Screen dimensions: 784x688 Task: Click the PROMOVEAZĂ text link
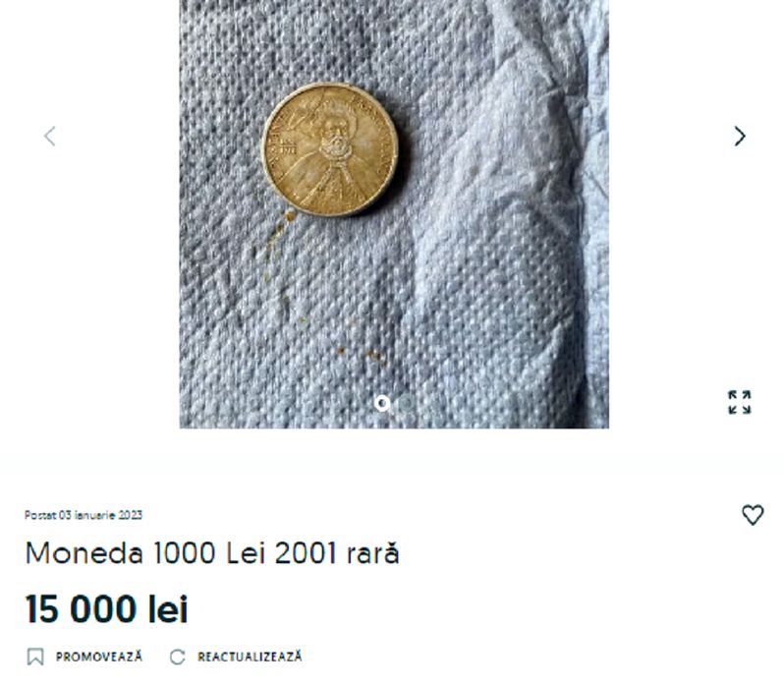(x=99, y=657)
